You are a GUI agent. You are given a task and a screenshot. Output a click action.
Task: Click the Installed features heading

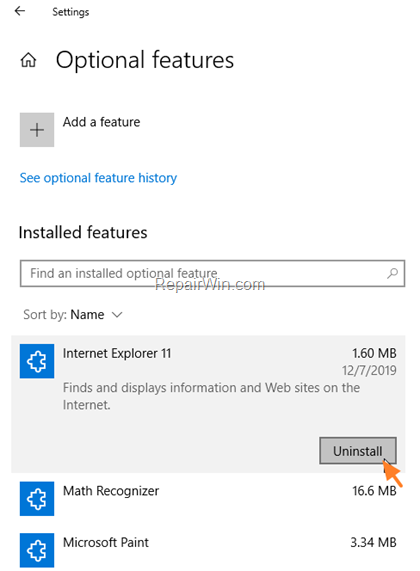click(x=83, y=232)
